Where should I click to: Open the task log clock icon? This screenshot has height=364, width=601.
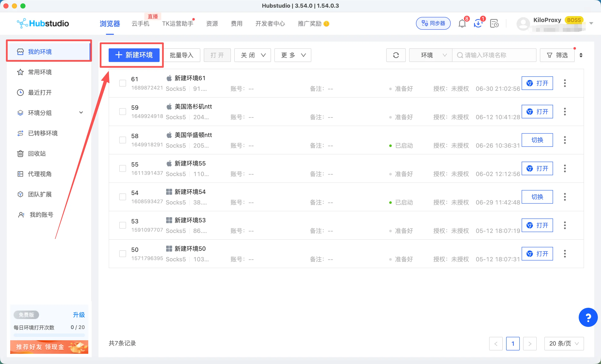click(x=494, y=23)
